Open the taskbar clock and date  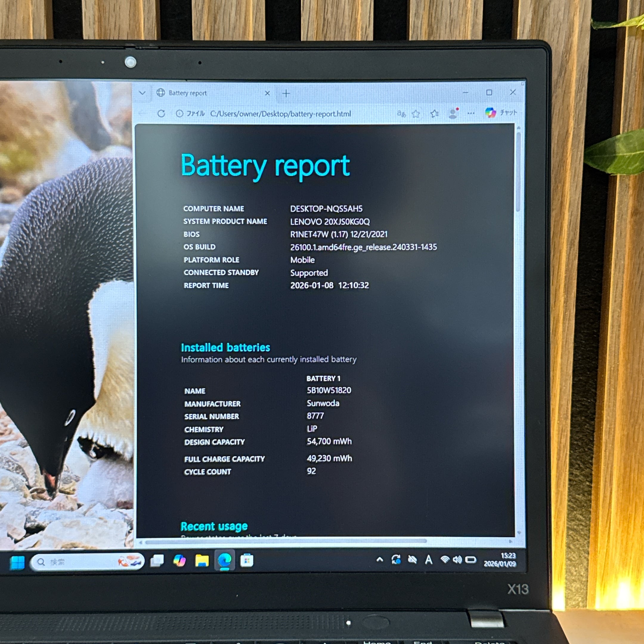499,559
